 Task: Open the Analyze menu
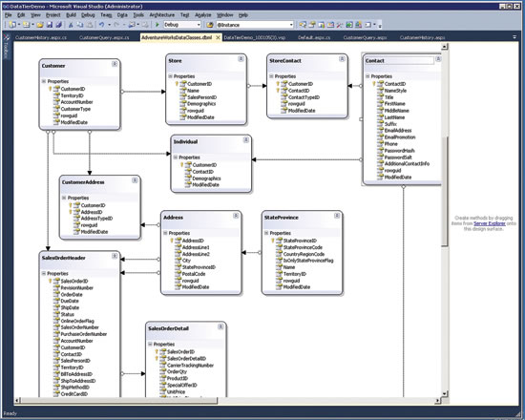203,15
